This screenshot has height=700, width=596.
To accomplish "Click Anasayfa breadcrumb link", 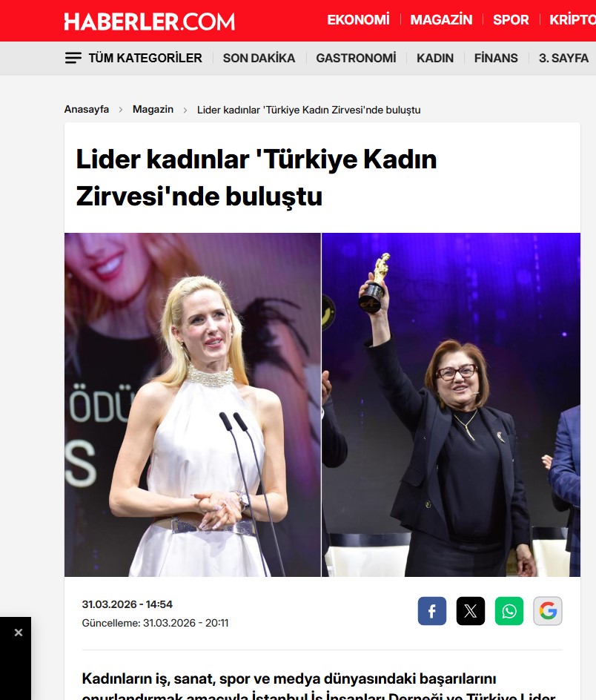I will tap(87, 110).
